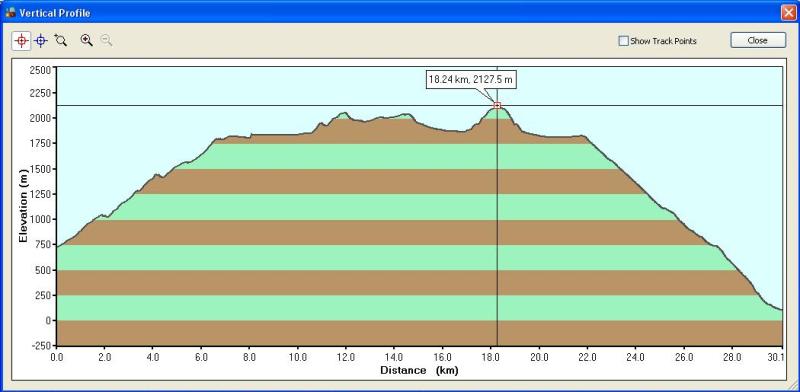Screen dimensions: 800x392
Task: Click the 2.0 distance axis label
Action: tap(105, 358)
